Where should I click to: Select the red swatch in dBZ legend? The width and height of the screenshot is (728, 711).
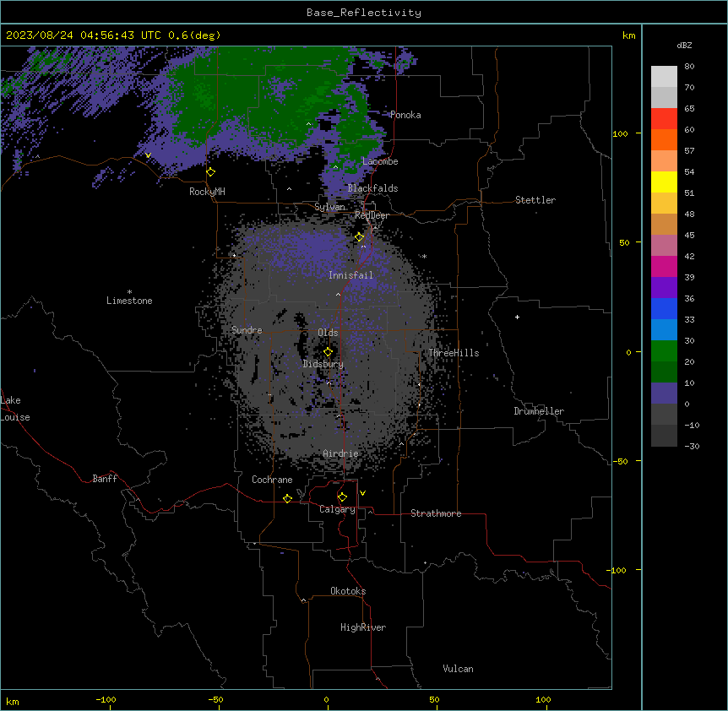click(x=664, y=119)
